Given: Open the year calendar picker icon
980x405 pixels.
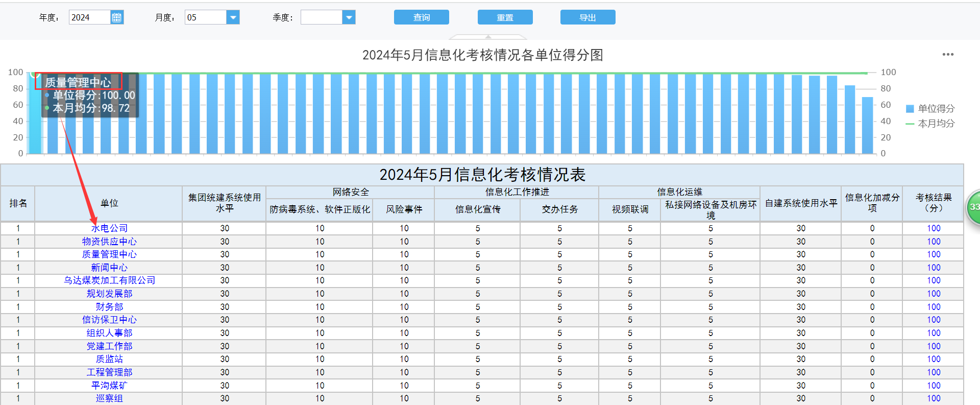Looking at the screenshot, I should point(117,17).
